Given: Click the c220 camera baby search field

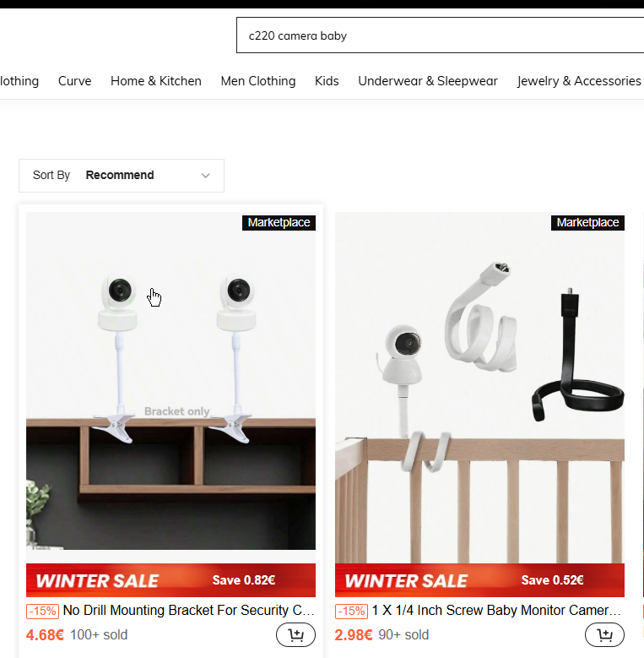Looking at the screenshot, I should [x=441, y=35].
